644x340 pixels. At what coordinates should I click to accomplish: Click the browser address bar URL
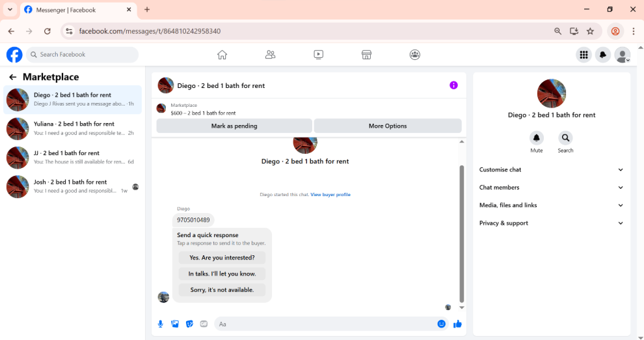tap(150, 31)
